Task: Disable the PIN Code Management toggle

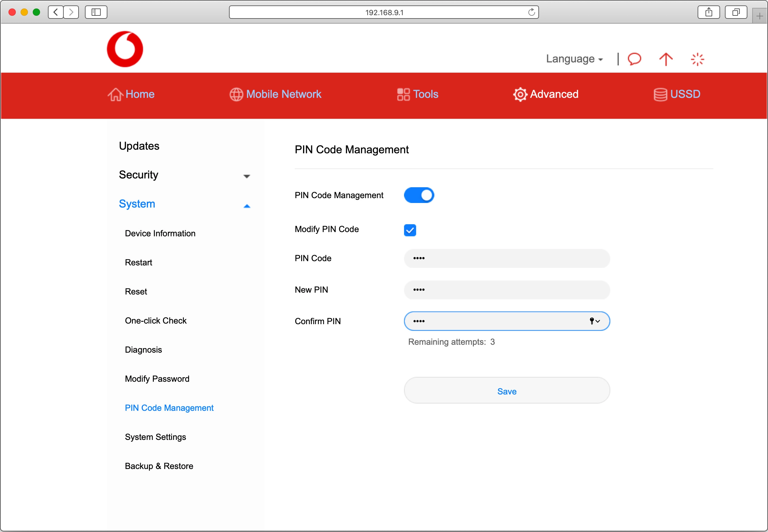Action: tap(419, 195)
